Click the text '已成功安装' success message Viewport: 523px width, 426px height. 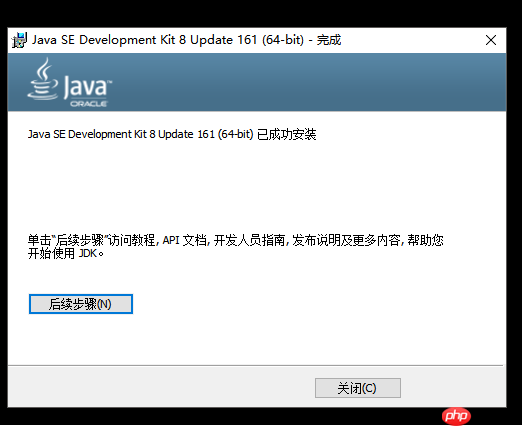pyautogui.click(x=287, y=134)
